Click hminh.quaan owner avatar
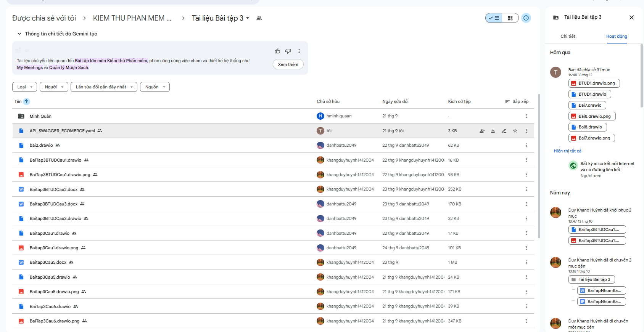This screenshot has width=644, height=332. coord(320,116)
